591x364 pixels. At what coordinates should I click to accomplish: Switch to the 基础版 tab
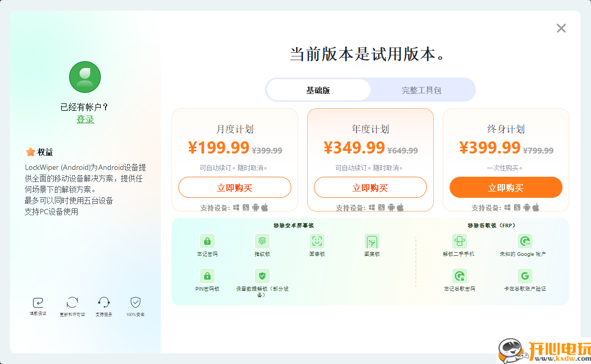319,89
